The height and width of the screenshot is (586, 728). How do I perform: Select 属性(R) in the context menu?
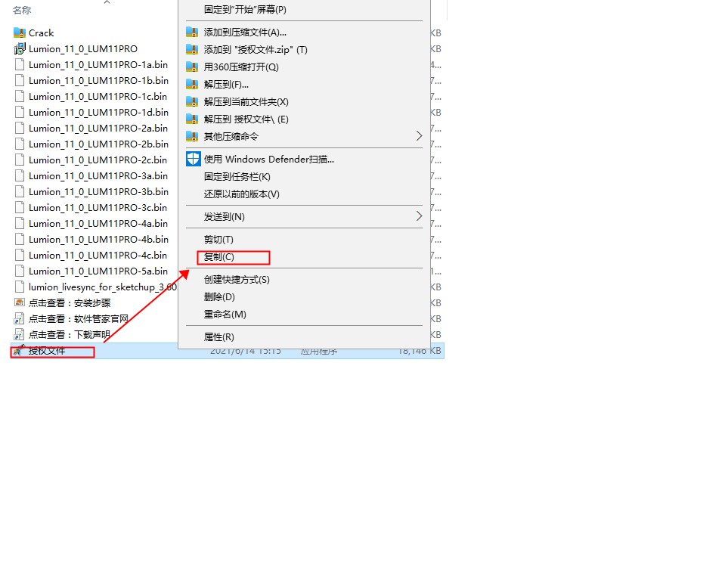[x=219, y=337]
